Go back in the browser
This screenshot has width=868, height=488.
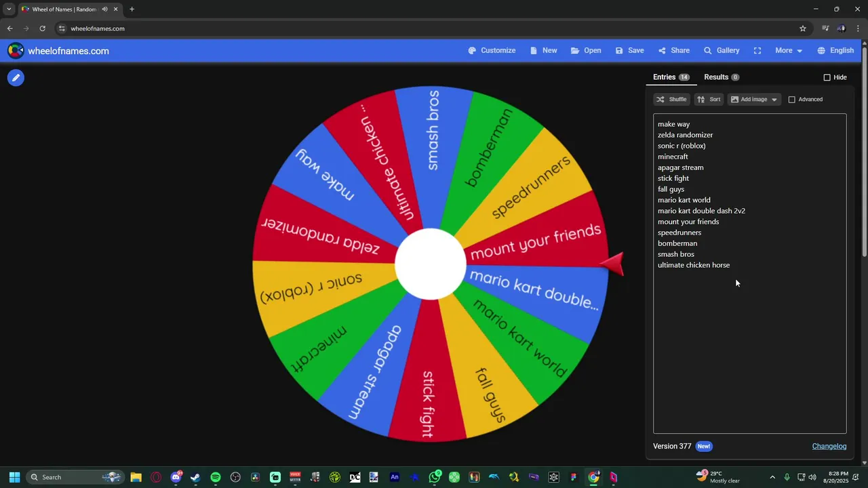pyautogui.click(x=9, y=28)
